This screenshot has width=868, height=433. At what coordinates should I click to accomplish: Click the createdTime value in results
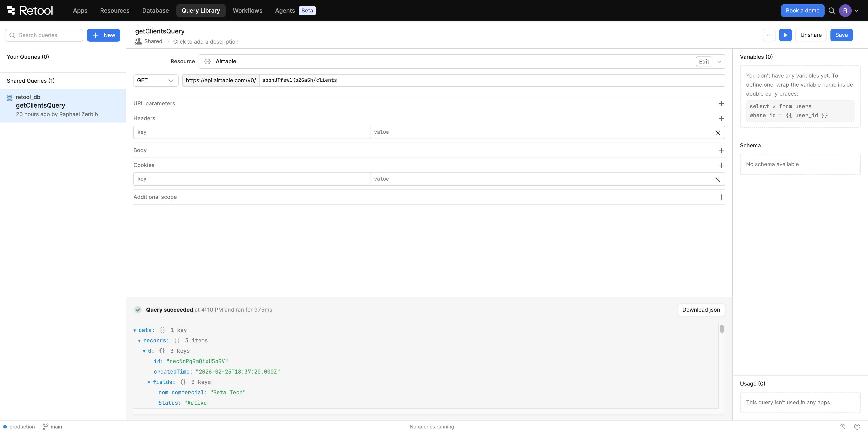coord(237,372)
